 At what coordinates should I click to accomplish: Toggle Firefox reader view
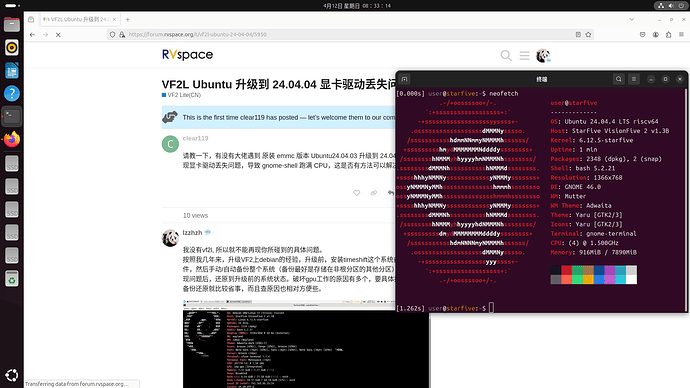click(578, 34)
